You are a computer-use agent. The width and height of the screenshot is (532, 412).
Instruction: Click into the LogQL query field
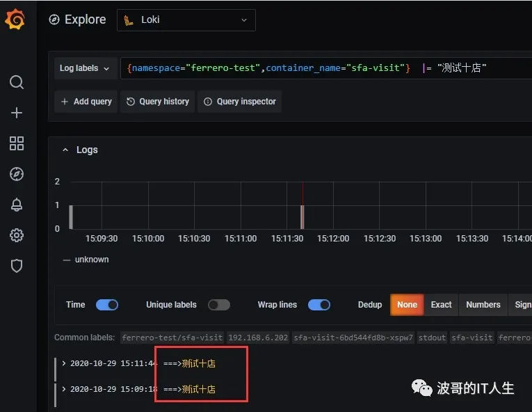(x=326, y=68)
